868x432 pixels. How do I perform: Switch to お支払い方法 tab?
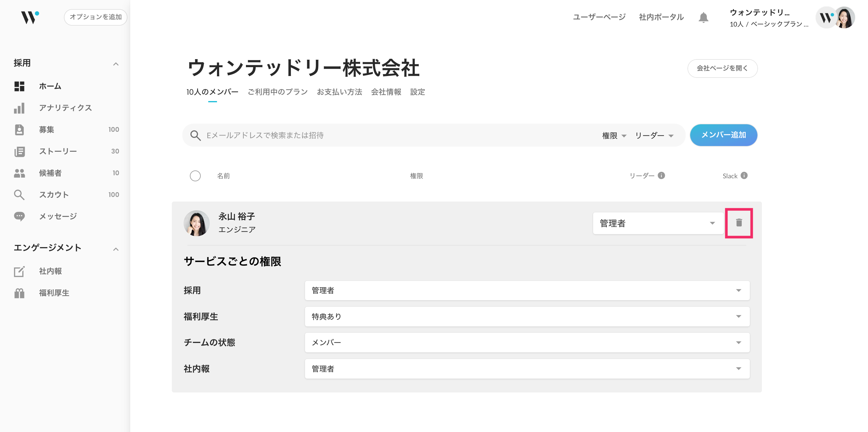point(339,92)
